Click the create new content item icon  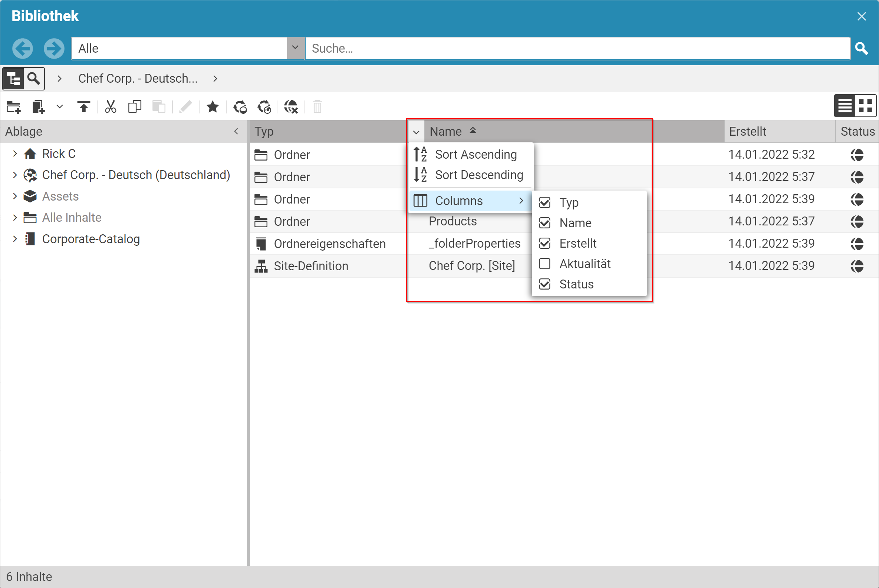38,107
